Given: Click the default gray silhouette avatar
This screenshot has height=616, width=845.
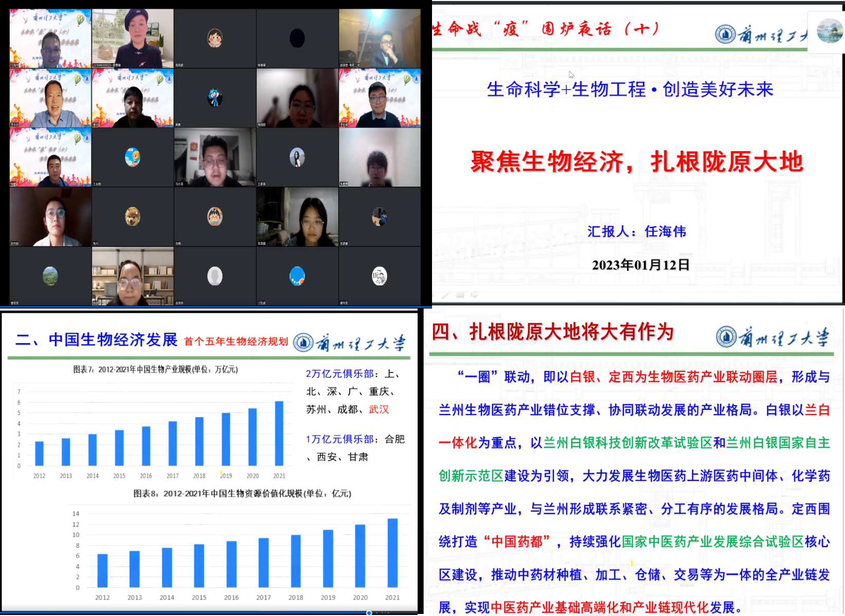Looking at the screenshot, I should (x=214, y=276).
